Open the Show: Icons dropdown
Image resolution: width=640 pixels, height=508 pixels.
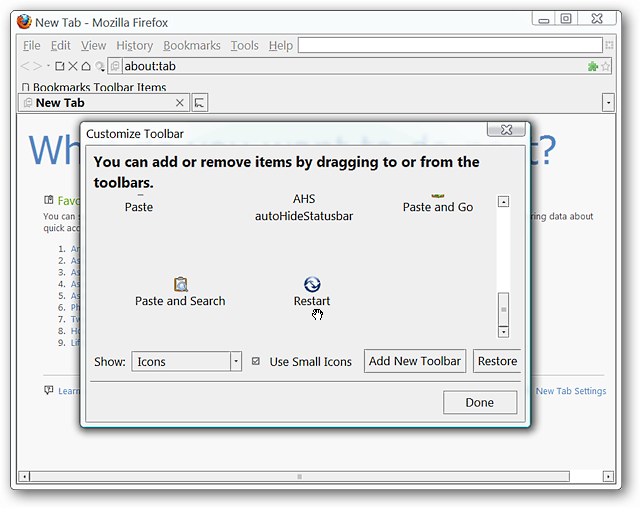point(187,362)
